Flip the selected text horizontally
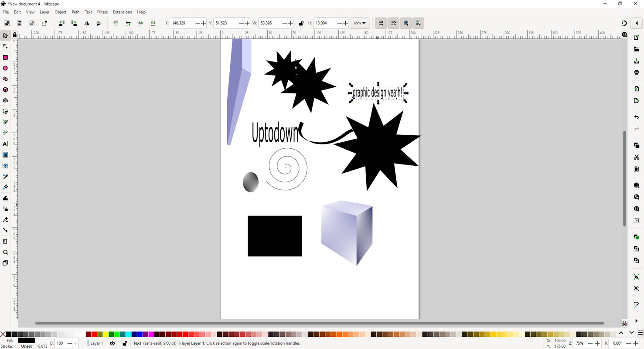Image resolution: width=644 pixels, height=349 pixels. (87, 23)
